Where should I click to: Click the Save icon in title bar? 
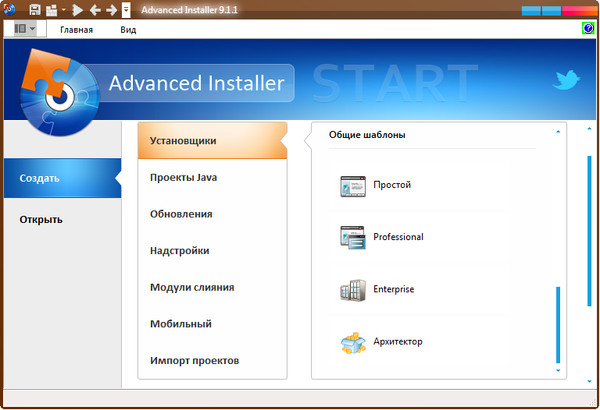click(35, 9)
